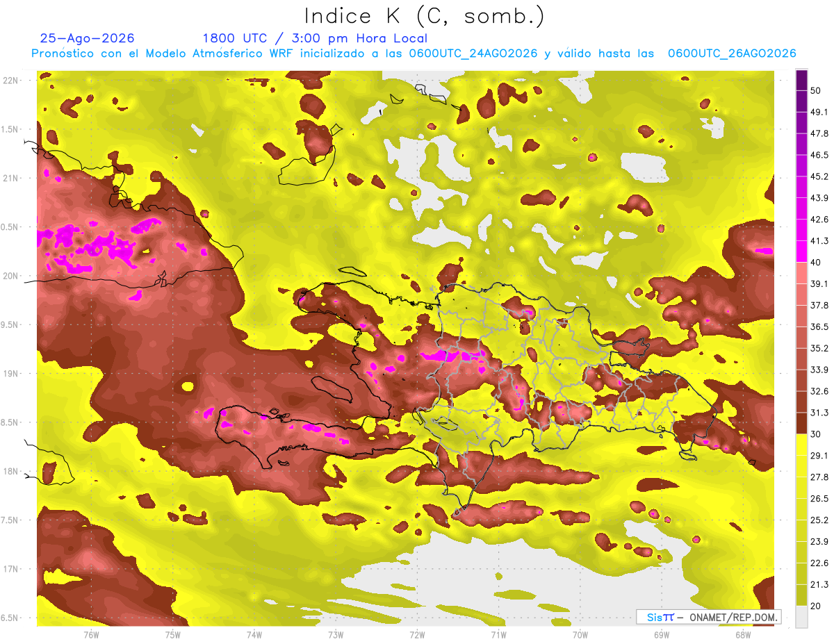
Task: Click the colorbar label "49.1"
Action: tap(819, 113)
